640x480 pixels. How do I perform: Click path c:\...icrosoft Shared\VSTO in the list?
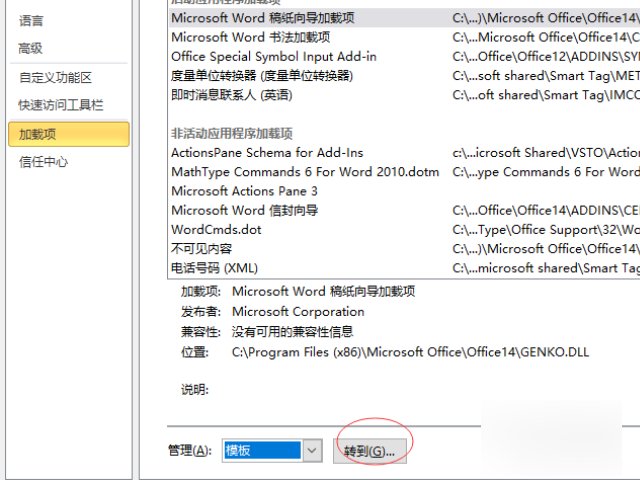546,153
